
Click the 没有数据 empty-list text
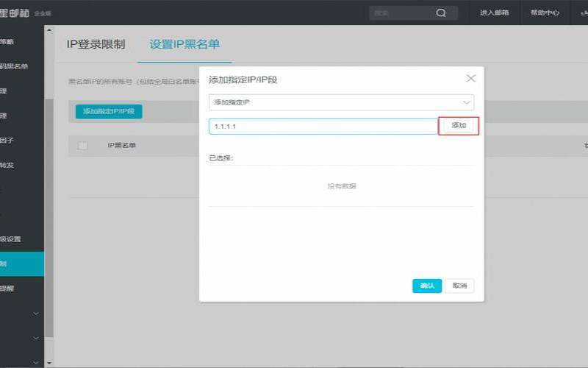(x=342, y=186)
